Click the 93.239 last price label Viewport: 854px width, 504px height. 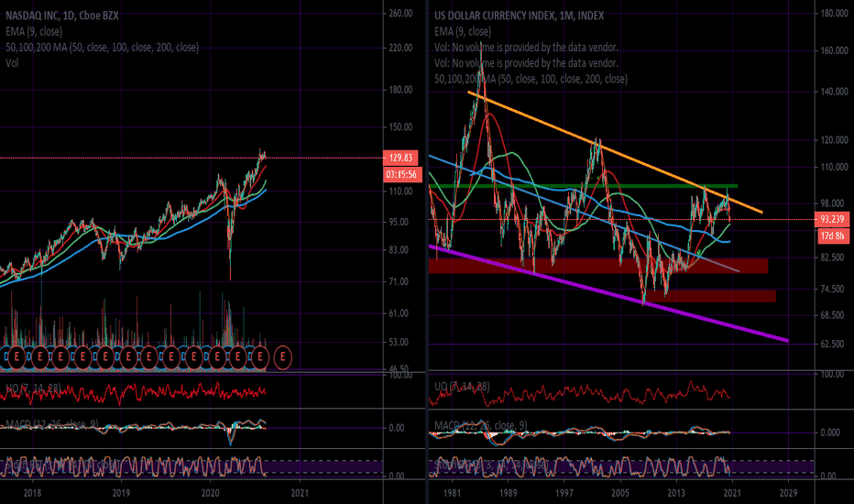(832, 219)
